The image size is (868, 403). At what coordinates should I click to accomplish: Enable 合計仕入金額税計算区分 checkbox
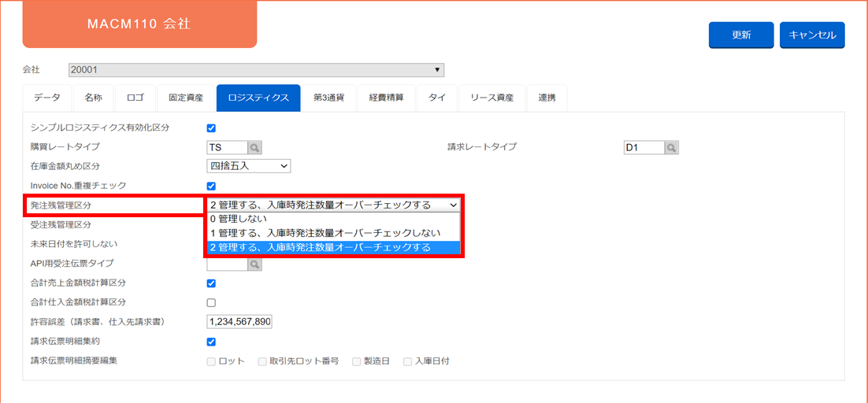click(x=211, y=303)
